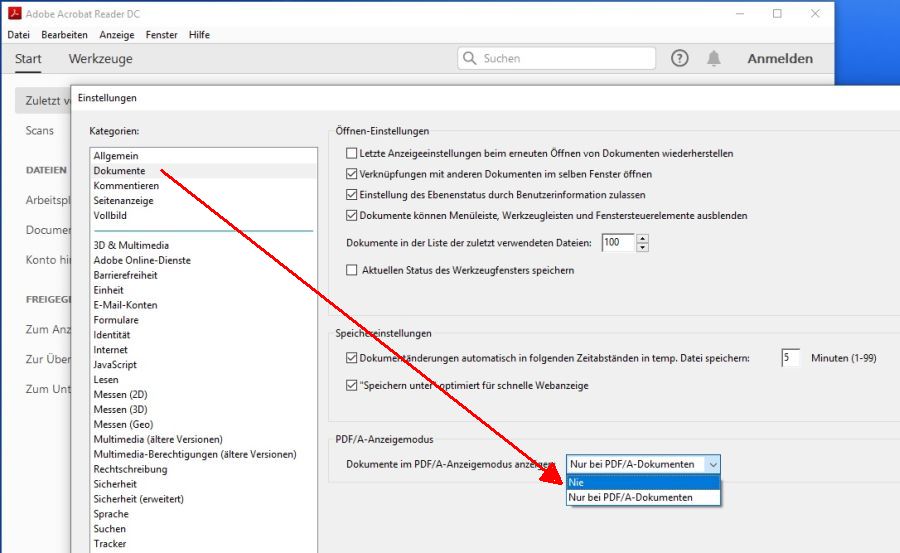Open the Bearbeiten menu

point(64,34)
